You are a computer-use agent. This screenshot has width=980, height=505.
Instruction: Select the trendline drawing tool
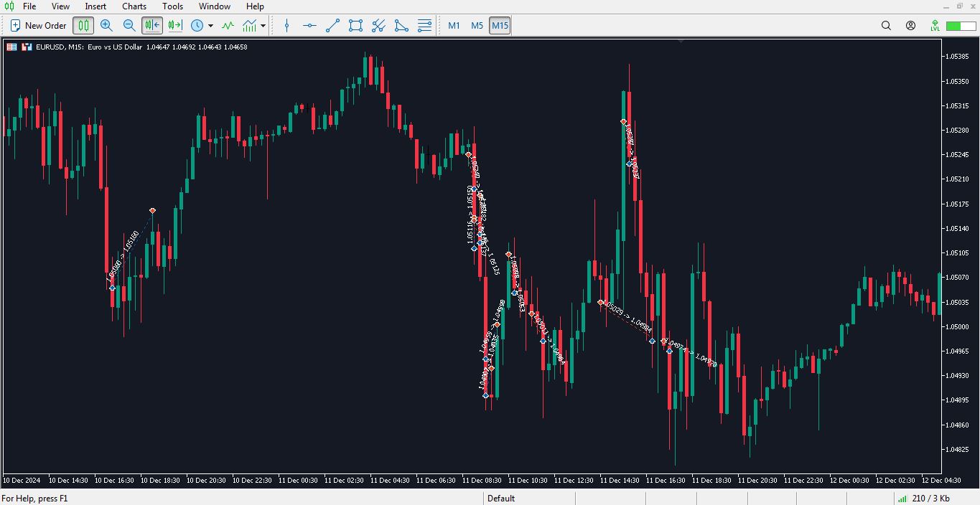pos(332,25)
